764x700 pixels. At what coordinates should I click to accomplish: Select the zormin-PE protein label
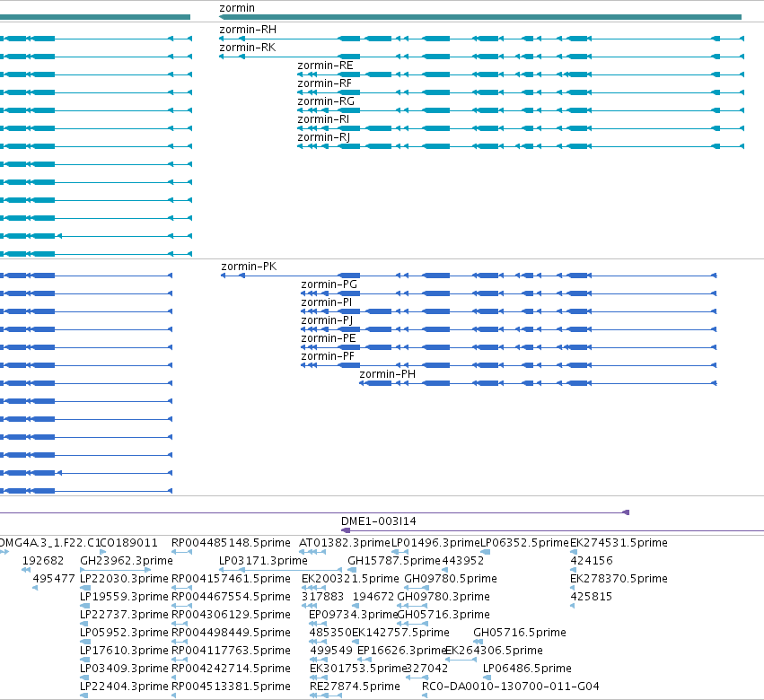tap(329, 339)
